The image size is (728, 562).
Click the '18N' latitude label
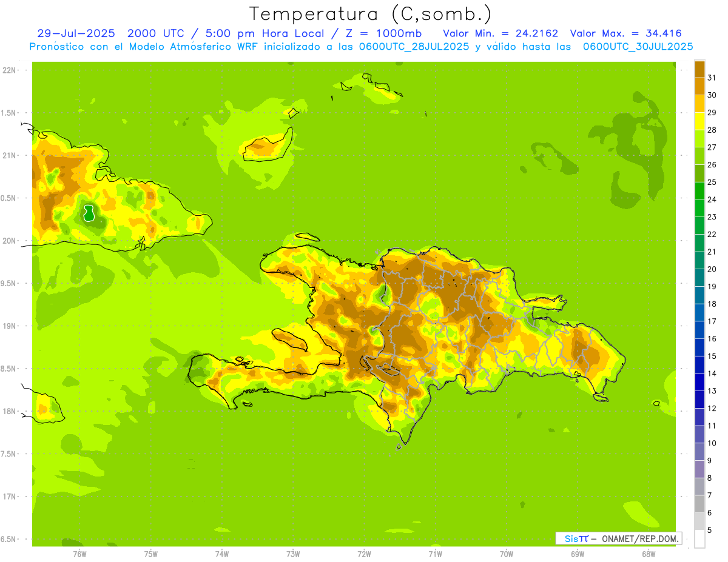coord(8,411)
